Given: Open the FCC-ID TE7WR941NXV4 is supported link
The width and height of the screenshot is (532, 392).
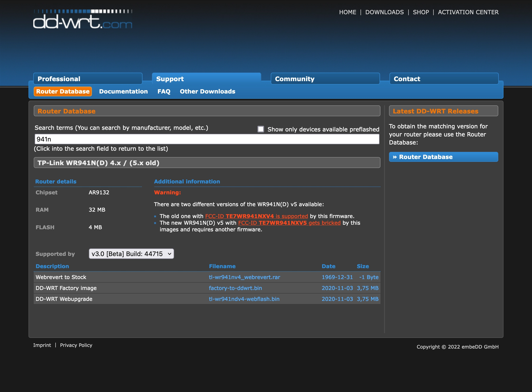Looking at the screenshot, I should click(x=256, y=216).
